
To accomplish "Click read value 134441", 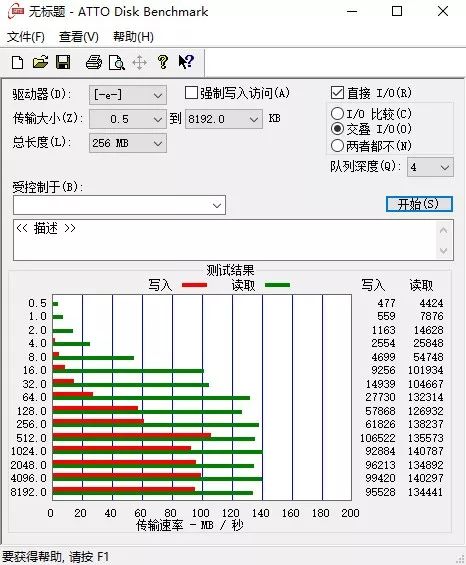I will (x=425, y=492).
